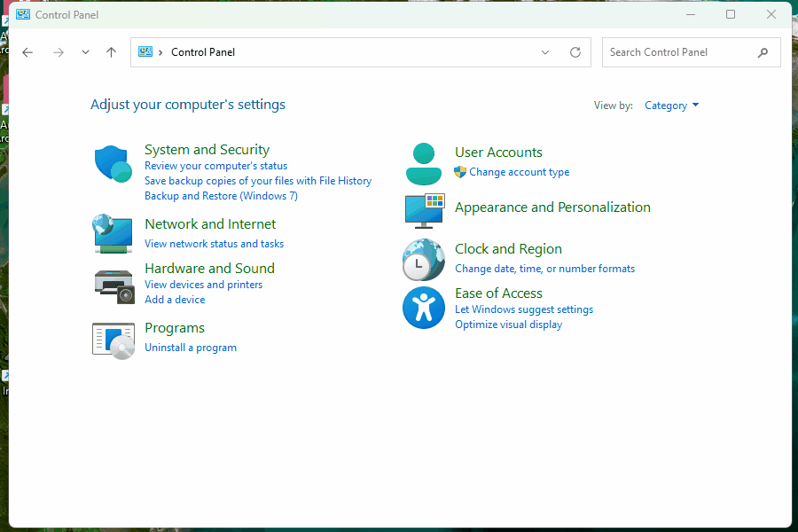Open the Network and Internet globe icon
The width and height of the screenshot is (798, 532).
tap(113, 234)
